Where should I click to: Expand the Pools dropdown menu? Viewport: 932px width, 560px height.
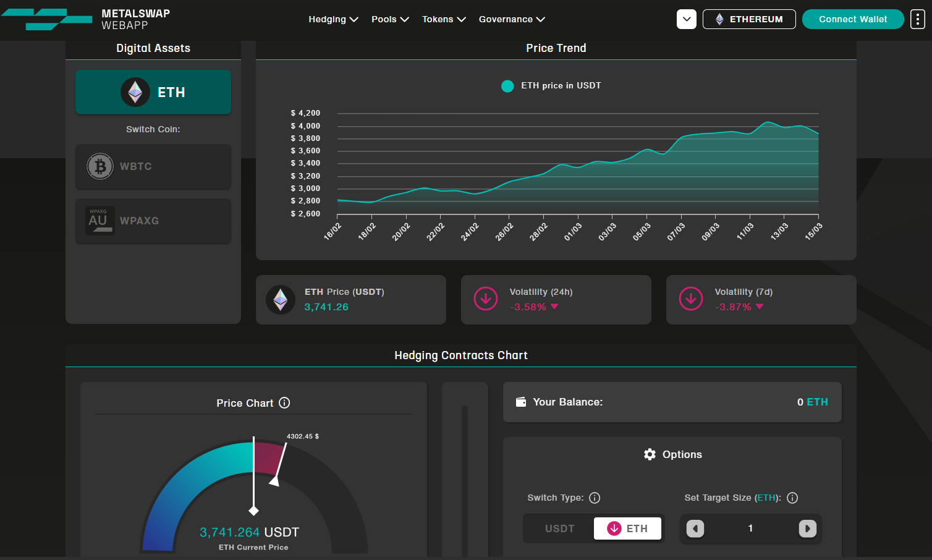coord(390,19)
